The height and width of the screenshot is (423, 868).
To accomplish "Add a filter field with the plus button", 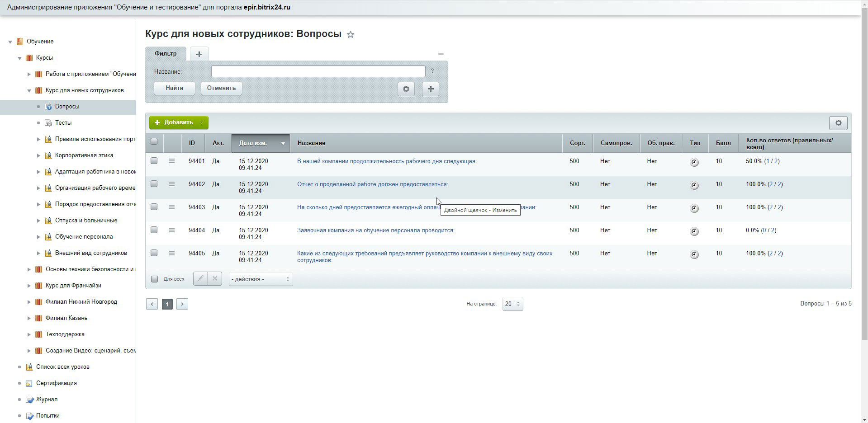I will point(431,89).
